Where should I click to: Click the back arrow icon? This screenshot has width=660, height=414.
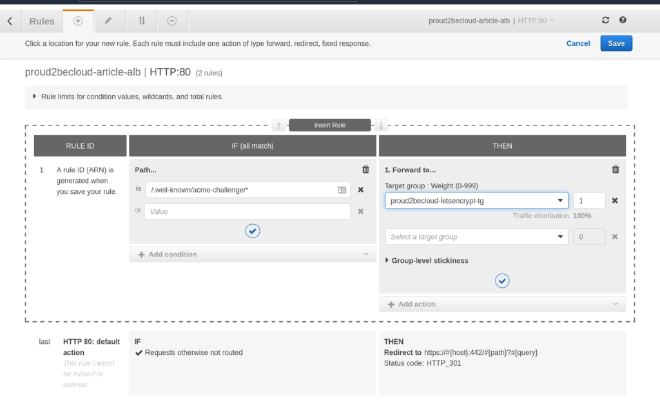tap(10, 20)
